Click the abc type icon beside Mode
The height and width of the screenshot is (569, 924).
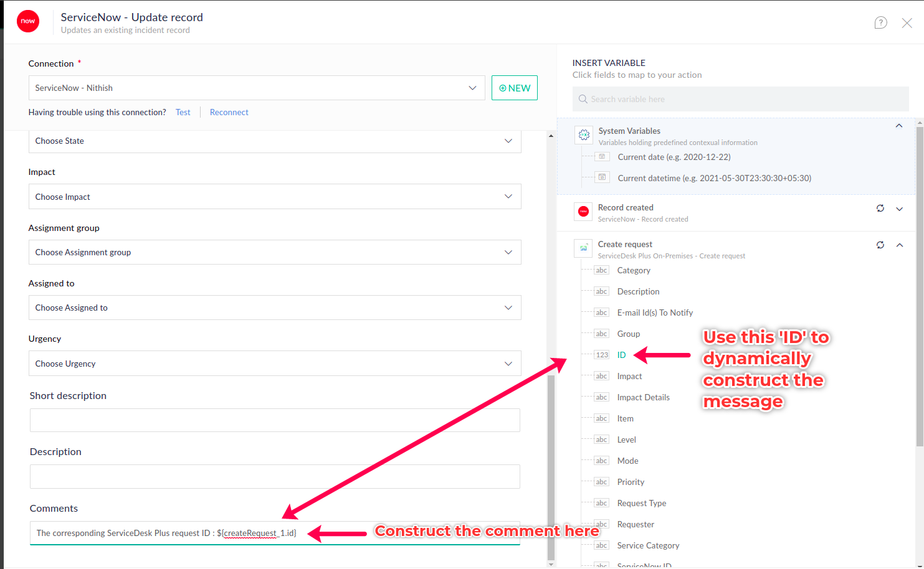pyautogui.click(x=601, y=461)
